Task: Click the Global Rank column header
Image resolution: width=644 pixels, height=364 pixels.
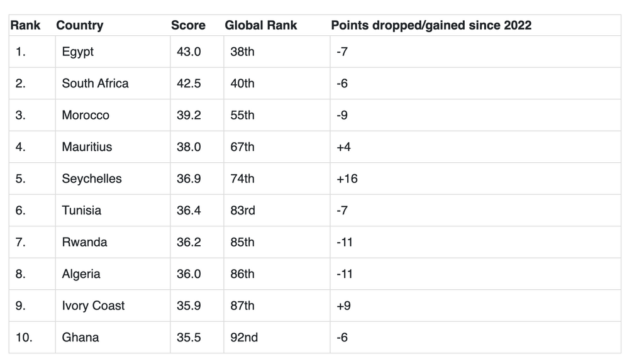Action: pyautogui.click(x=261, y=25)
